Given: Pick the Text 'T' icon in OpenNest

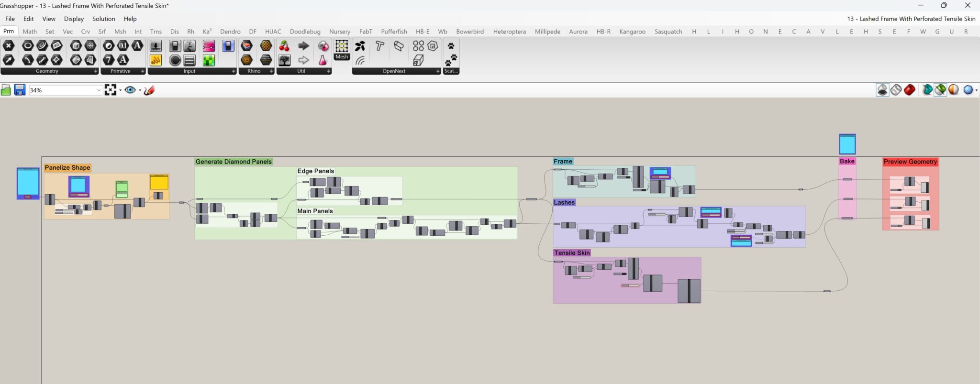Looking at the screenshot, I should click(x=379, y=46).
